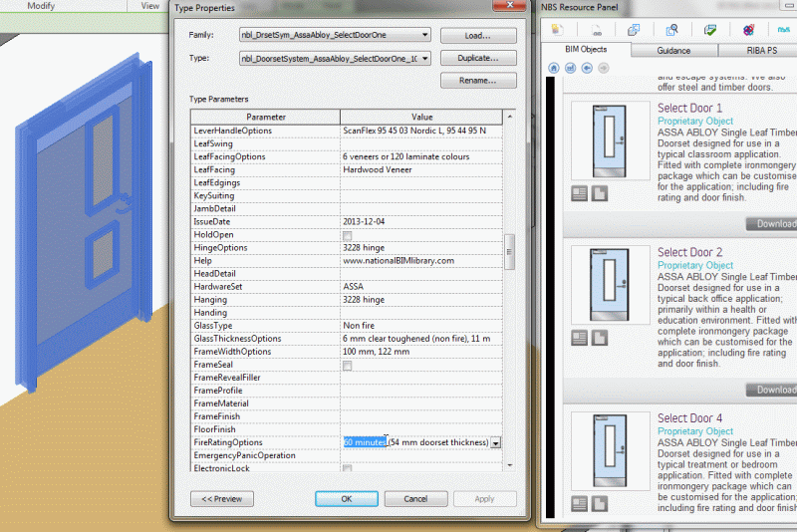
Task: Select the BIM Objects tab
Action: [586, 49]
